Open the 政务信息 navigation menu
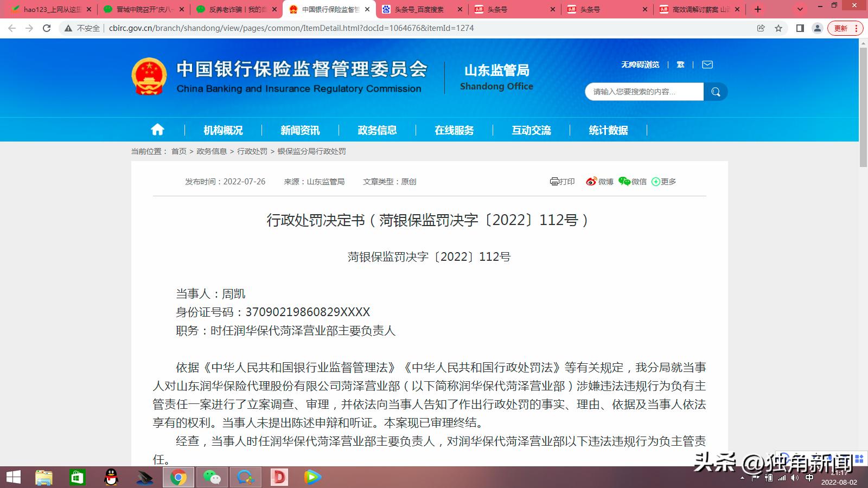The height and width of the screenshot is (488, 868). pyautogui.click(x=377, y=130)
